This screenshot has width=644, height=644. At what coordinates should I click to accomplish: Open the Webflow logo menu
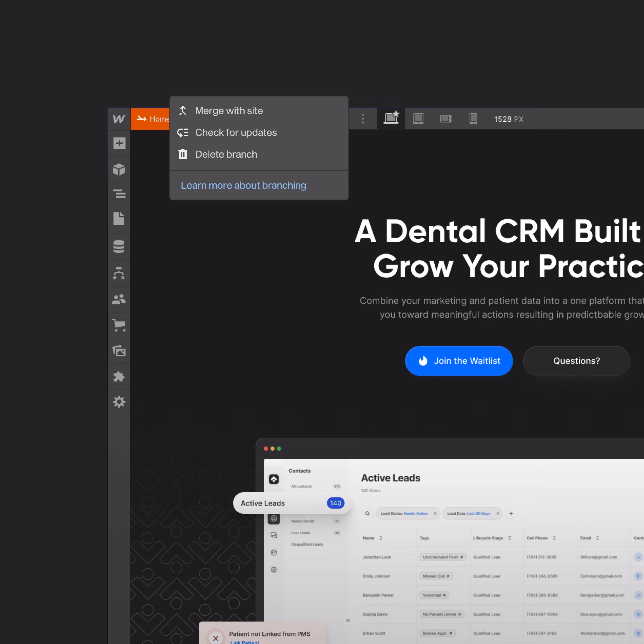(x=119, y=119)
